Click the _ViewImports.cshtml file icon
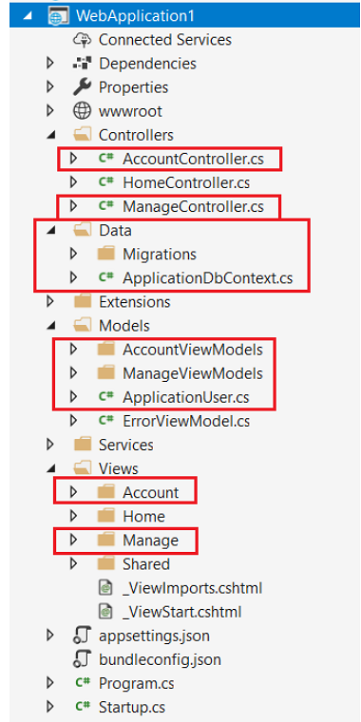 pyautogui.click(x=106, y=588)
